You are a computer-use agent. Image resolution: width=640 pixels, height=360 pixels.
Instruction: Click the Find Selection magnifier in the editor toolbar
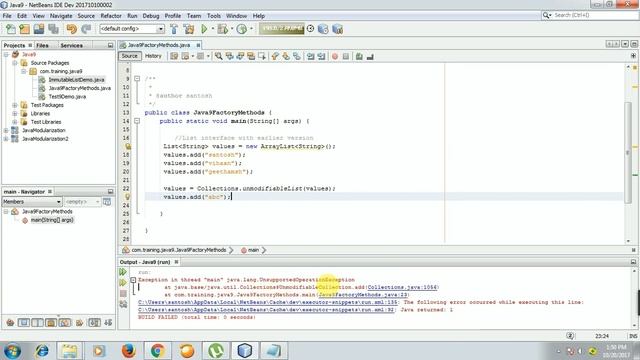point(219,56)
